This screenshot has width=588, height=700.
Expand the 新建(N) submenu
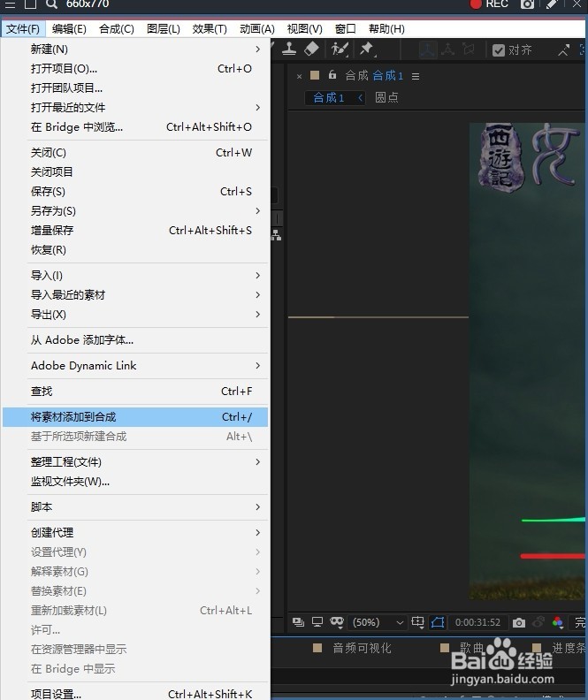tap(134, 49)
